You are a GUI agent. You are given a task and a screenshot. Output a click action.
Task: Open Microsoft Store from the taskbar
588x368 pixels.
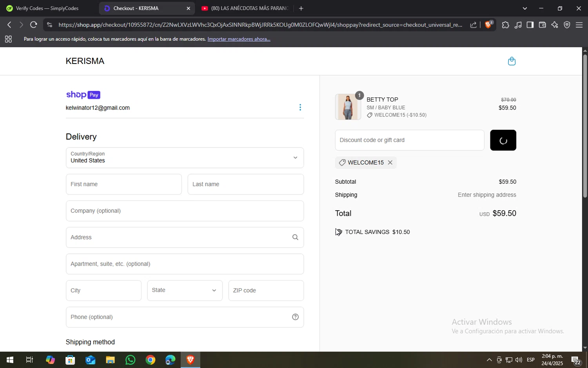(x=70, y=360)
